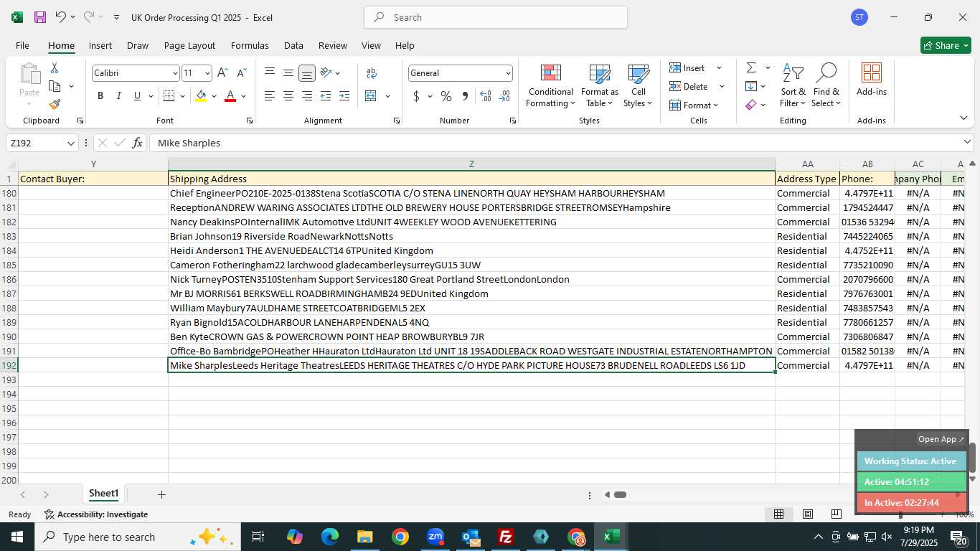The image size is (980, 551).
Task: Open the Calibri font name dropdown
Action: point(174,73)
